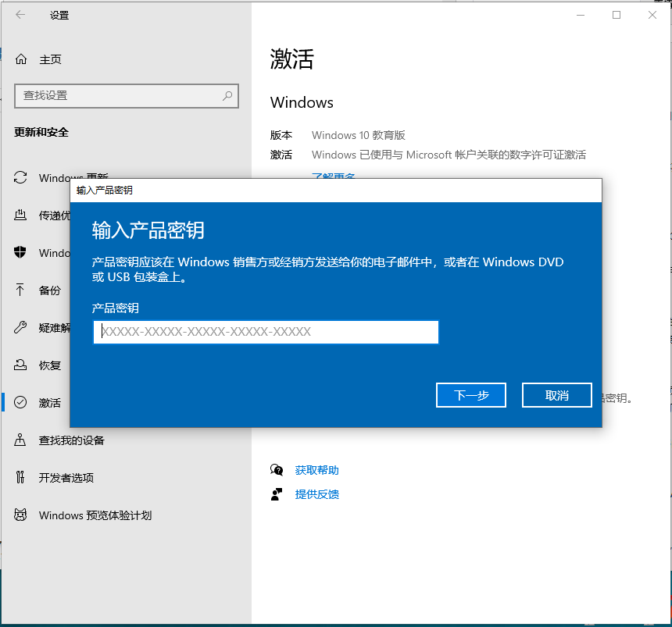This screenshot has height=627, width=672.
Task: Open 备份 using its upward arrow icon
Action: (x=21, y=290)
